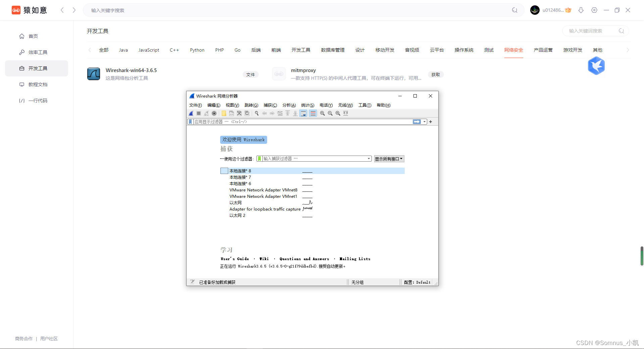Open the 视图(V) menu
Viewport: 644px width, 349px height.
click(x=232, y=105)
